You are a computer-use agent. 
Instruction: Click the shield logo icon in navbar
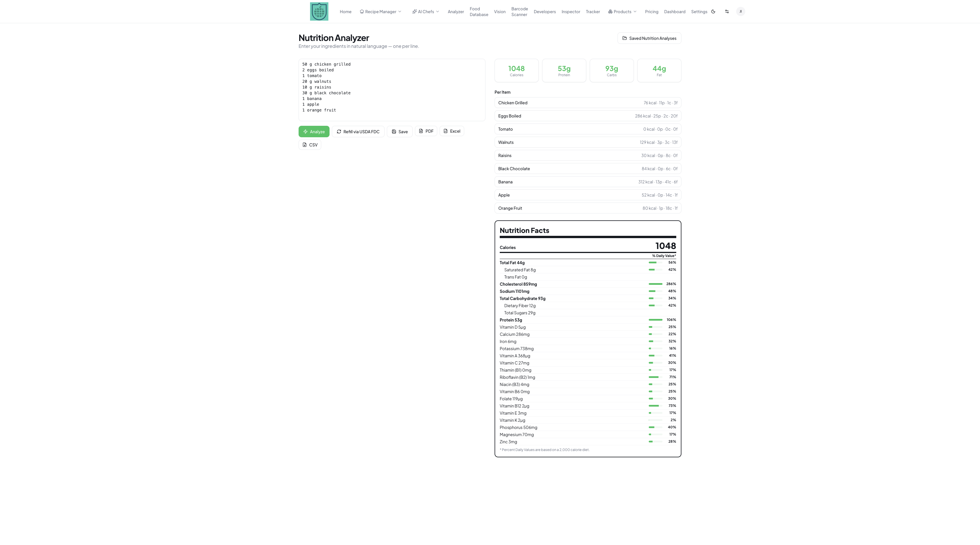[319, 11]
